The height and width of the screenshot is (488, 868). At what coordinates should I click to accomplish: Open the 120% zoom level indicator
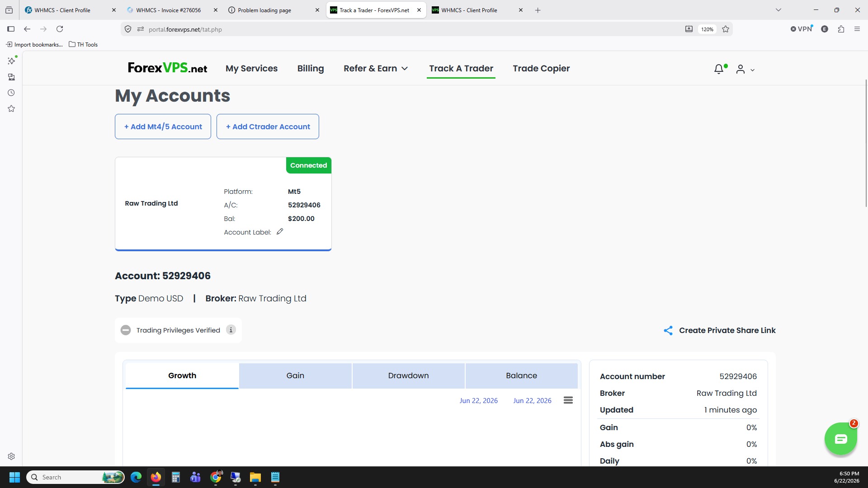pyautogui.click(x=707, y=29)
